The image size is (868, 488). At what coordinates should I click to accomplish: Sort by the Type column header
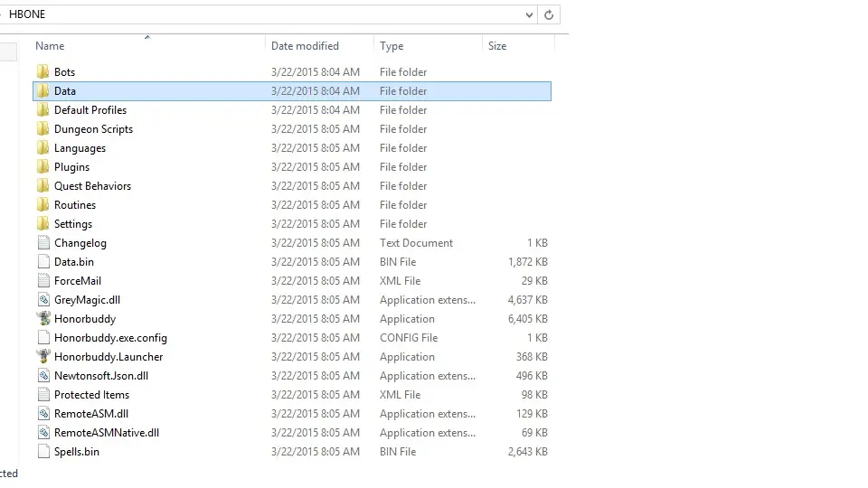click(392, 46)
